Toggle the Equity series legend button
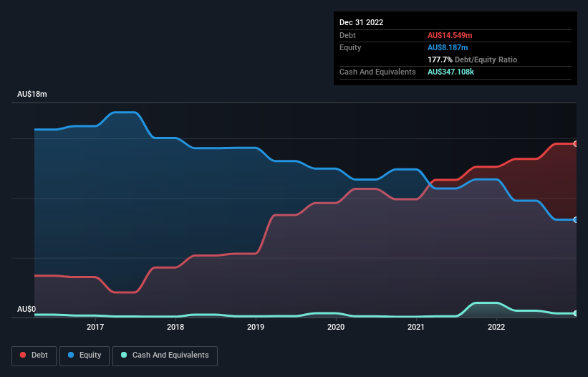 (85, 355)
